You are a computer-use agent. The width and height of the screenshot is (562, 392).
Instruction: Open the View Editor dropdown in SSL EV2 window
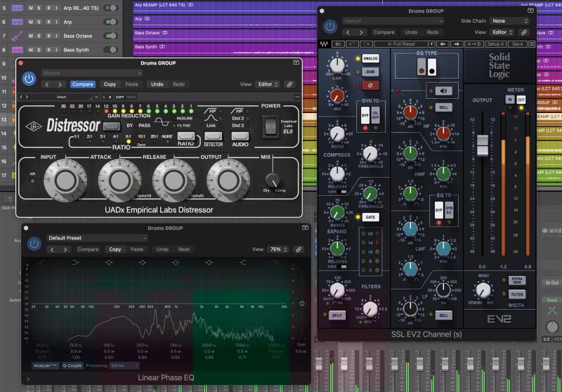click(x=502, y=32)
